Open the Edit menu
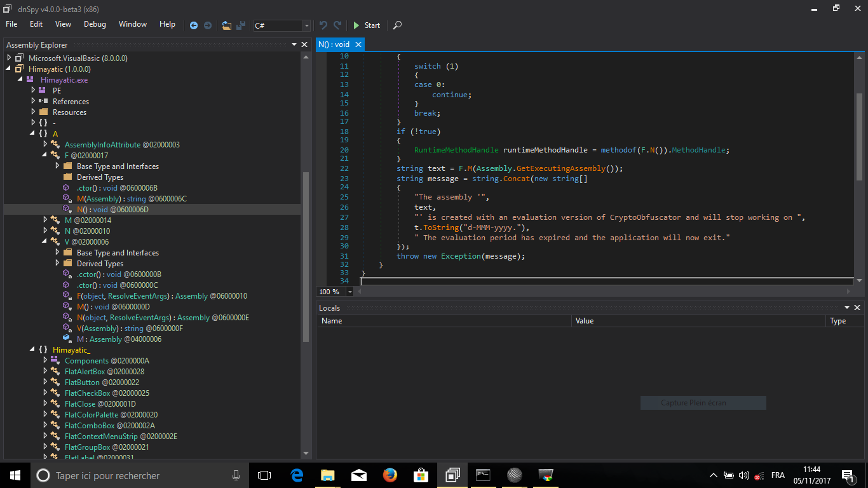This screenshot has height=488, width=868. 36,24
